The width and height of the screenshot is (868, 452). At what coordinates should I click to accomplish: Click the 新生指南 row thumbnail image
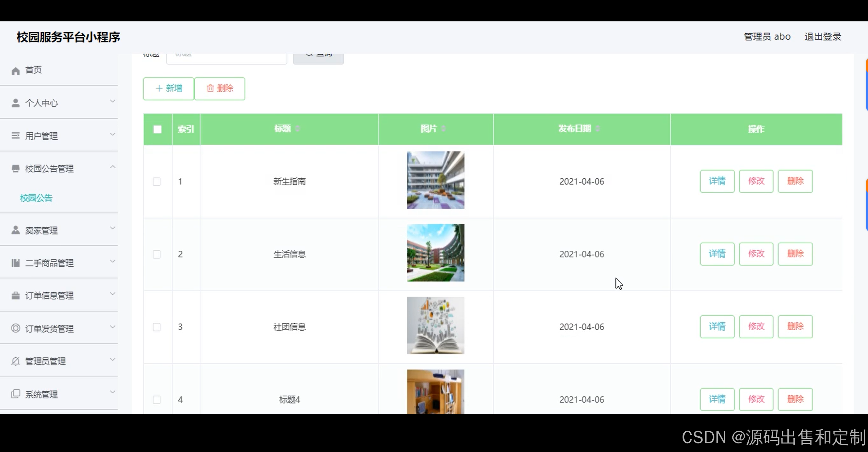436,180
